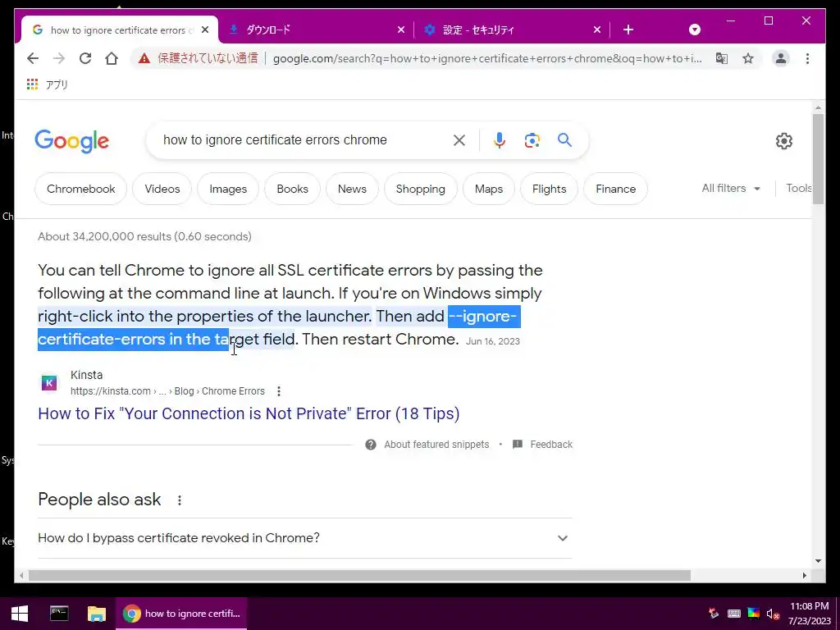The width and height of the screenshot is (840, 630).
Task: Open the Chrome profile avatar
Action: [781, 58]
